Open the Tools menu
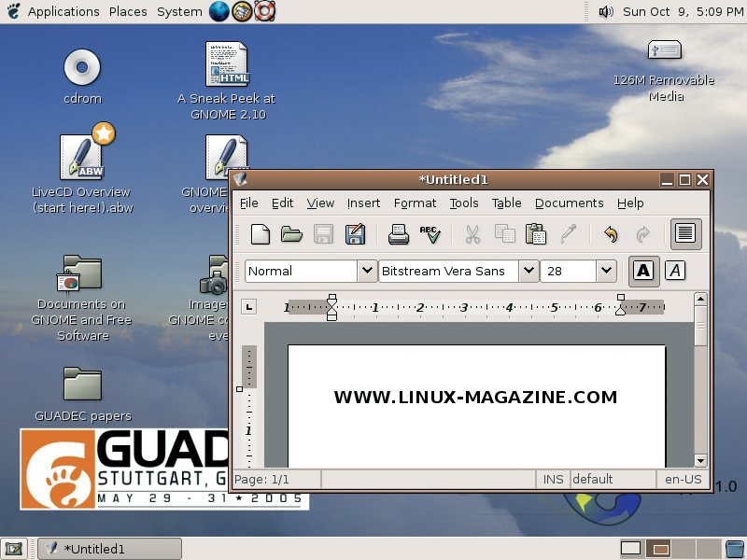 [x=464, y=203]
